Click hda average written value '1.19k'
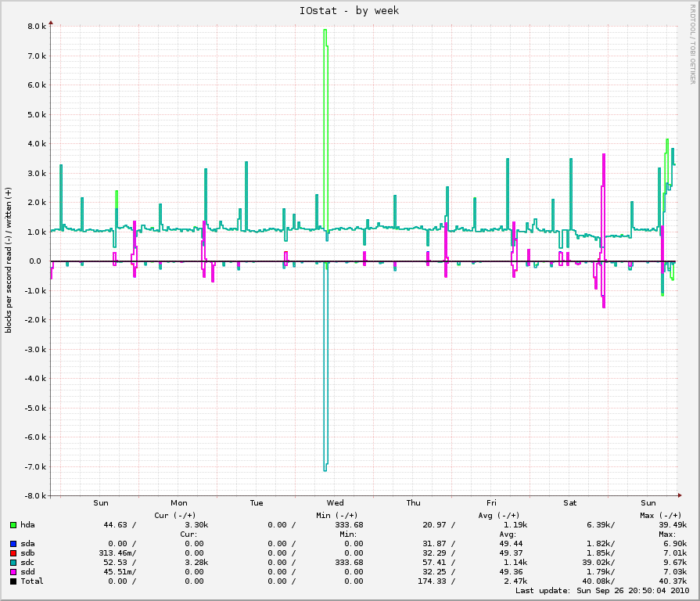 (515, 525)
